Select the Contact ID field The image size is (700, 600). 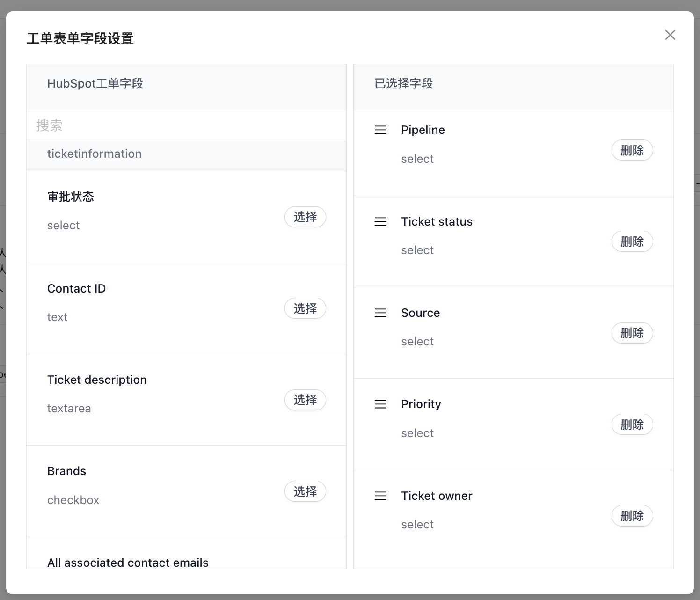[305, 308]
